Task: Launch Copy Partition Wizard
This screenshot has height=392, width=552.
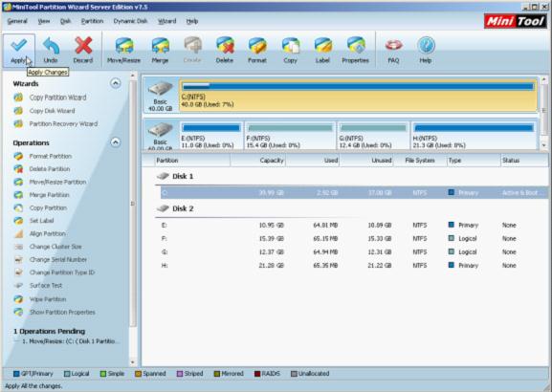Action: (57, 98)
